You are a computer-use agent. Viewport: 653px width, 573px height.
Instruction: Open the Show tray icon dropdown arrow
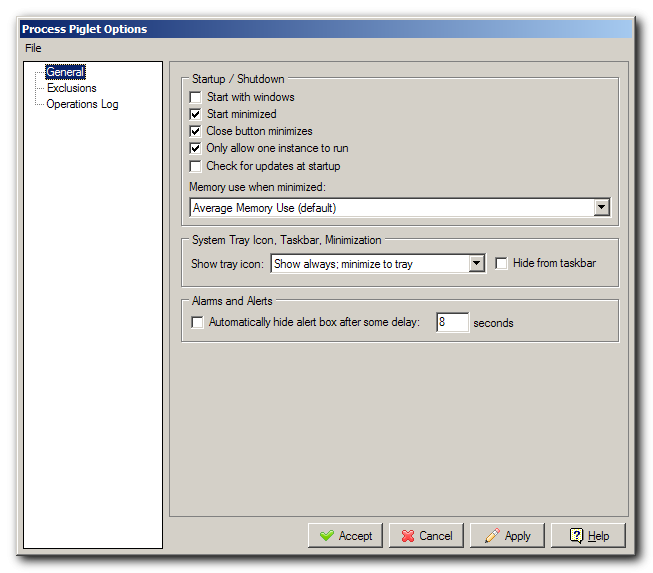pyautogui.click(x=476, y=264)
